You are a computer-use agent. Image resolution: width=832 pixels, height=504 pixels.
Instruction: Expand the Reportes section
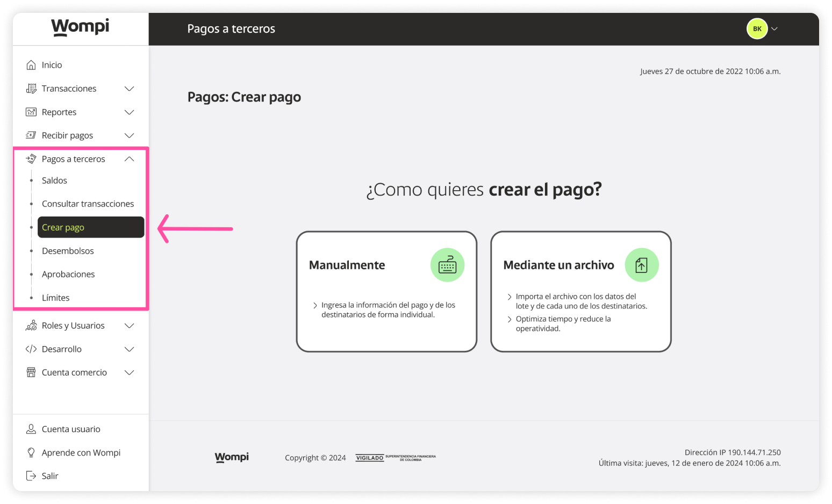(x=129, y=112)
